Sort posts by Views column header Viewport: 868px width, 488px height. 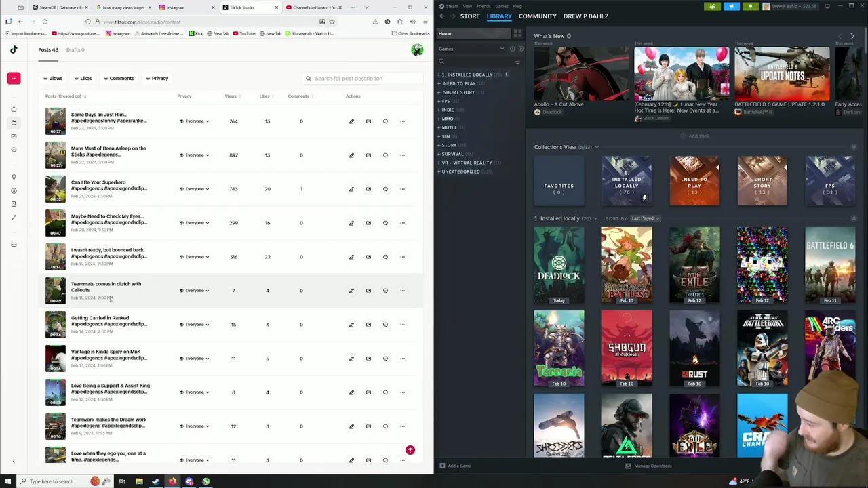232,96
